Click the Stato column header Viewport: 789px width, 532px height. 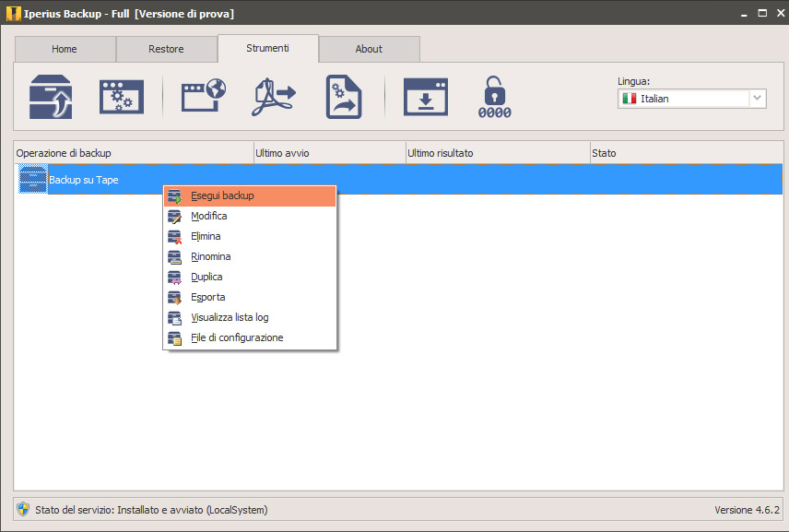point(687,153)
